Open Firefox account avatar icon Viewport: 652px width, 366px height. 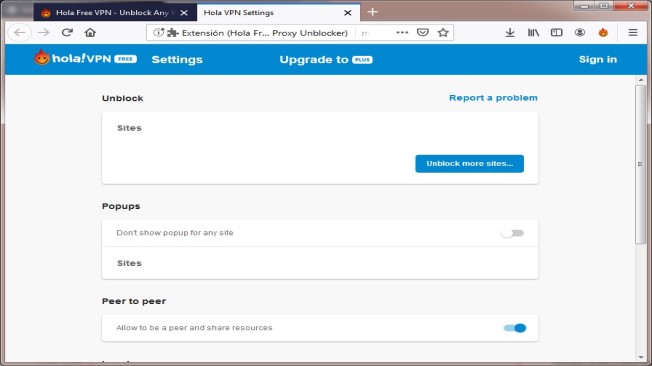pos(580,32)
